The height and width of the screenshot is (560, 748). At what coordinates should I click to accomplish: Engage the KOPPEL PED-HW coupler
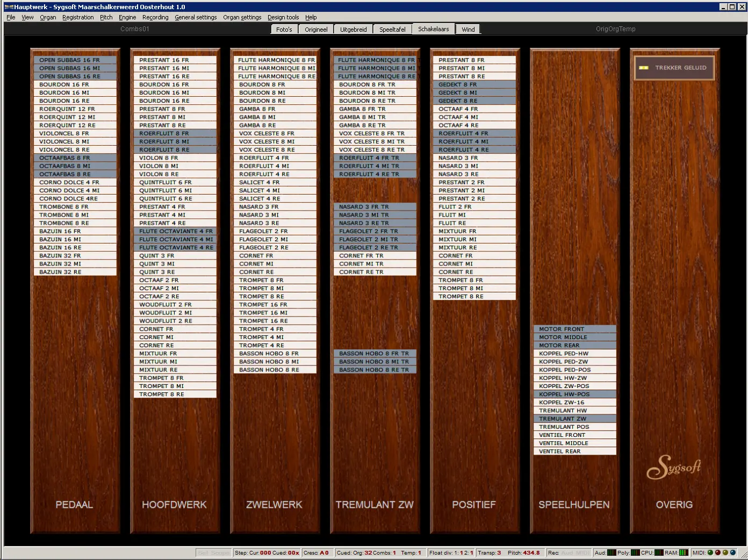tap(574, 354)
